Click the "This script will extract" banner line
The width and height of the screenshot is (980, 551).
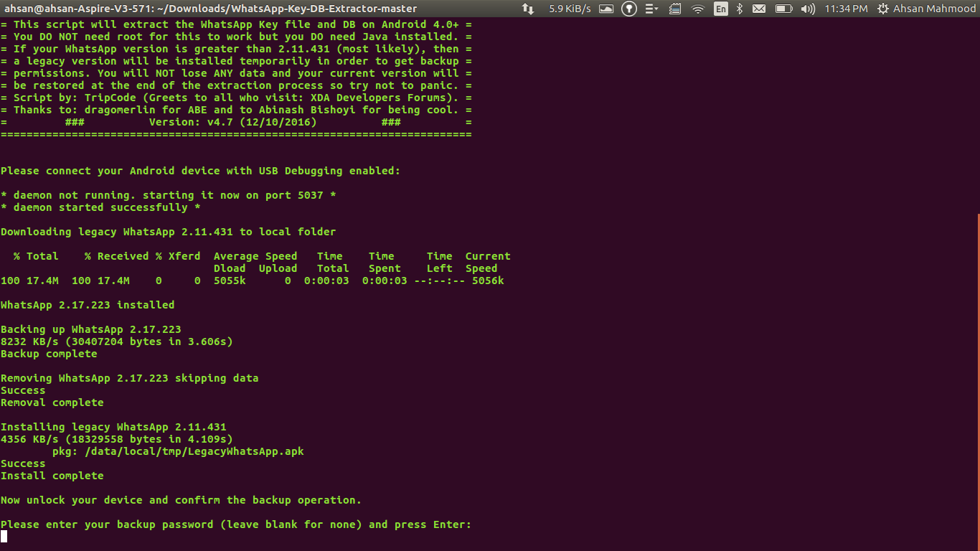click(x=236, y=24)
